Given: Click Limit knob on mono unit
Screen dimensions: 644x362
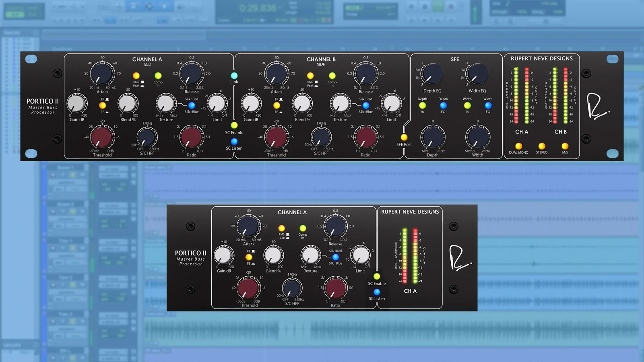Looking at the screenshot, I should (x=360, y=255).
